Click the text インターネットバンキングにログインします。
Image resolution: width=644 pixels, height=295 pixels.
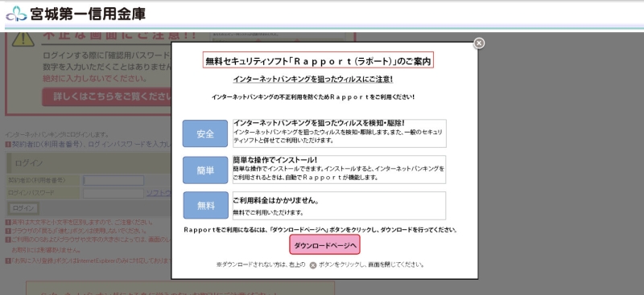point(57,134)
